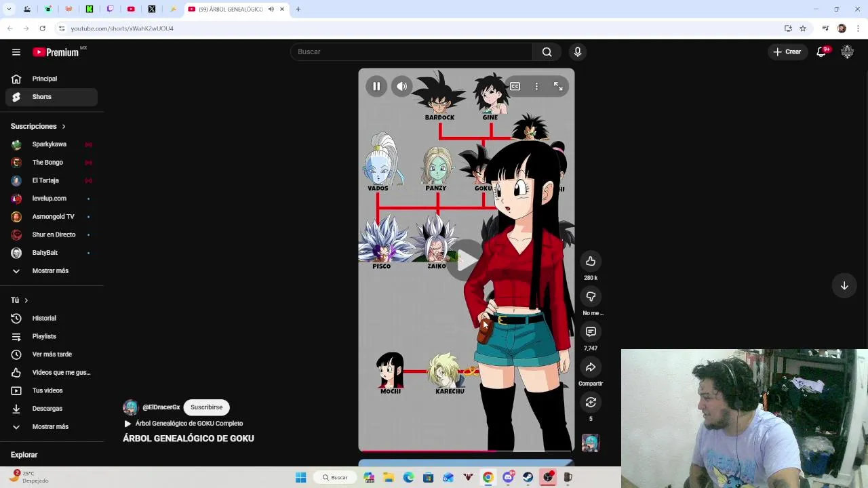Viewport: 868px width, 488px height.
Task: Go to the next Short arrow
Action: coord(844,285)
